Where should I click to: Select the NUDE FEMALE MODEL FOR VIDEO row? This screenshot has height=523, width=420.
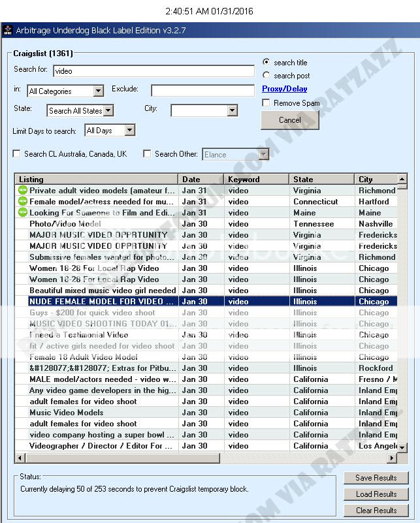point(206,302)
